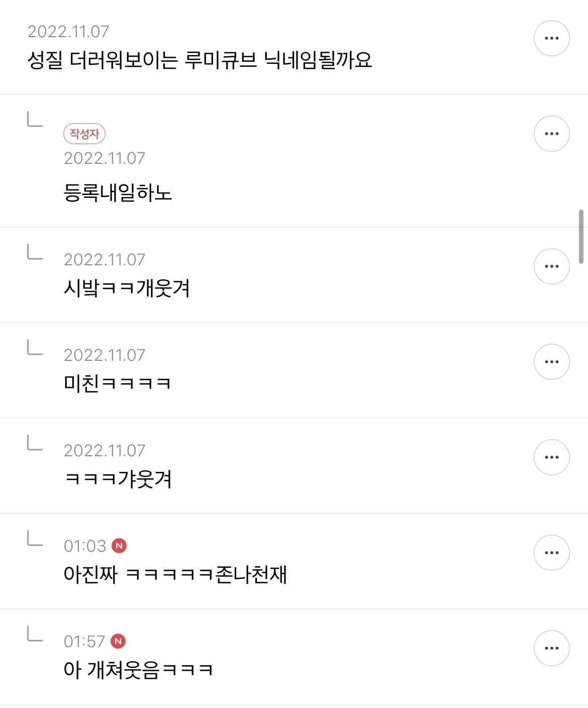Open more options for 개쳐웃음 reply
This screenshot has width=588, height=708.
tap(551, 648)
